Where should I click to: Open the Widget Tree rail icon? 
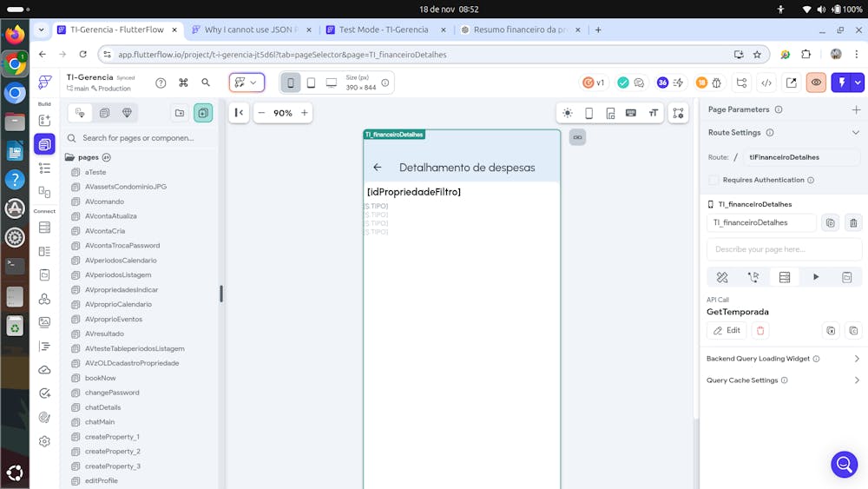pos(45,169)
